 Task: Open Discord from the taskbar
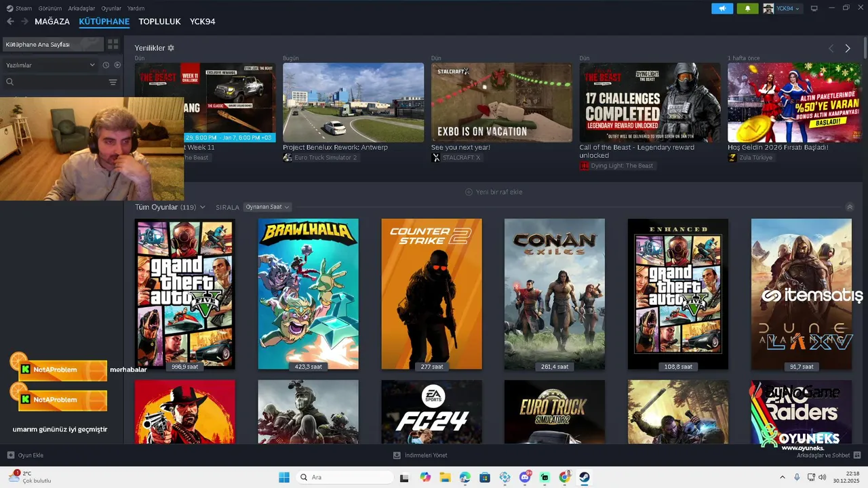[525, 477]
